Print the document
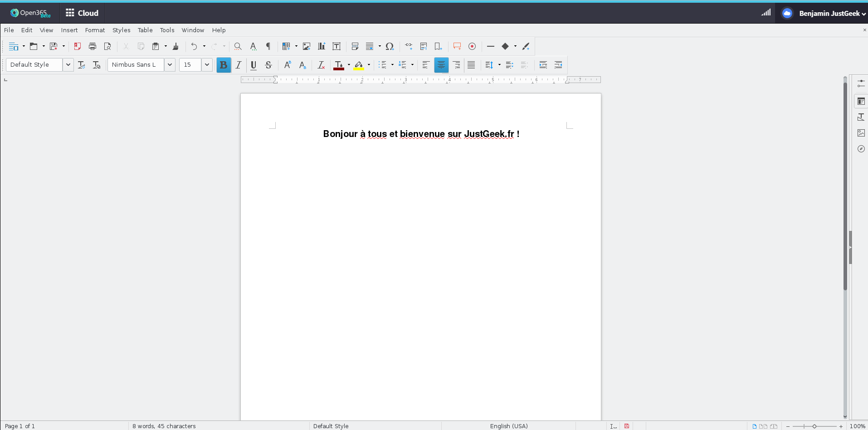This screenshot has width=868, height=430. click(93, 46)
